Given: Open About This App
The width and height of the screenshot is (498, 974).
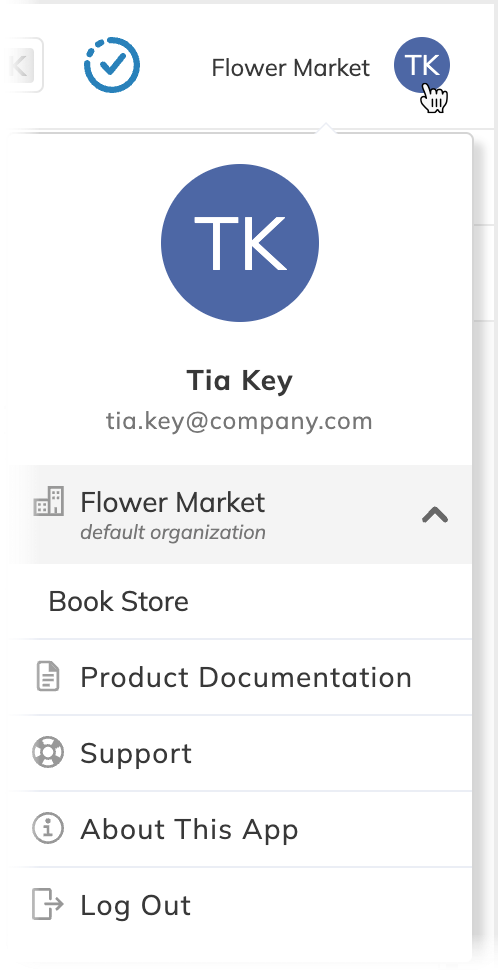Looking at the screenshot, I should click(x=240, y=829).
